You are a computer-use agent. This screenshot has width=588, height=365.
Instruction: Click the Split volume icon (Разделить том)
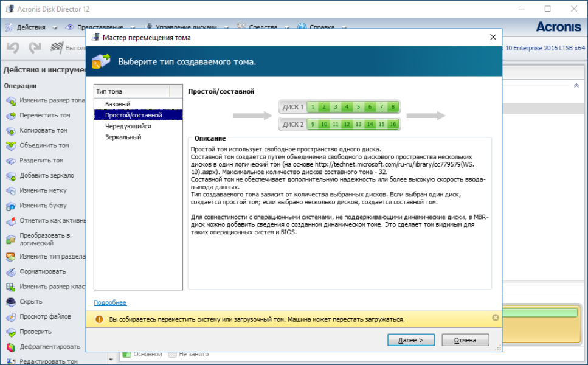(x=10, y=161)
